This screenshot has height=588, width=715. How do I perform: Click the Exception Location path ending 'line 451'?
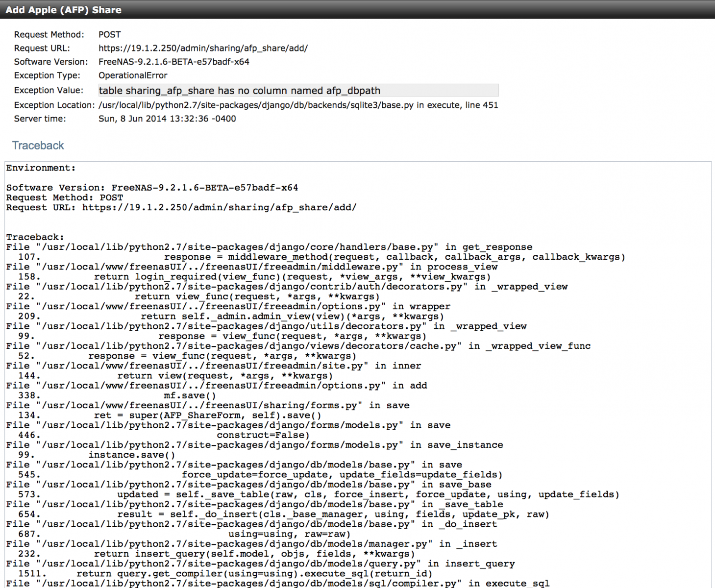(298, 105)
